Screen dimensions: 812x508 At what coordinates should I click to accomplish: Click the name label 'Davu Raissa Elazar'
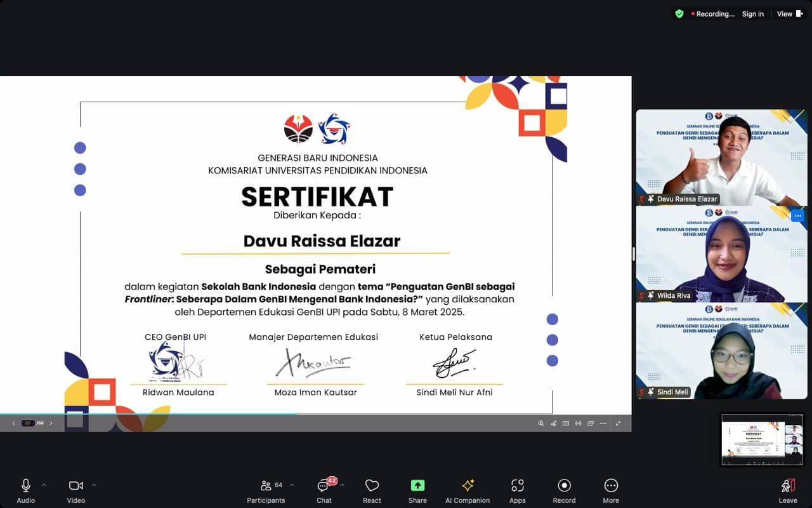click(x=687, y=199)
